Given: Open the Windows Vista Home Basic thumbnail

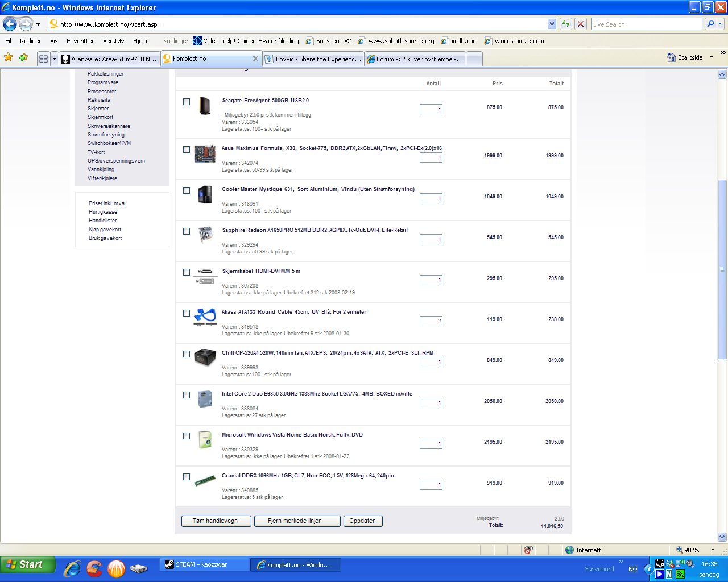Looking at the screenshot, I should click(x=205, y=440).
